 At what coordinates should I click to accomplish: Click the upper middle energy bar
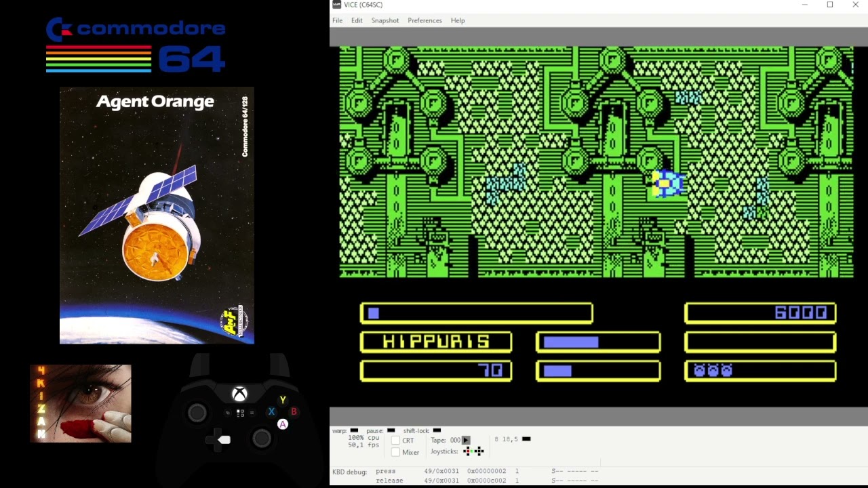pos(598,342)
